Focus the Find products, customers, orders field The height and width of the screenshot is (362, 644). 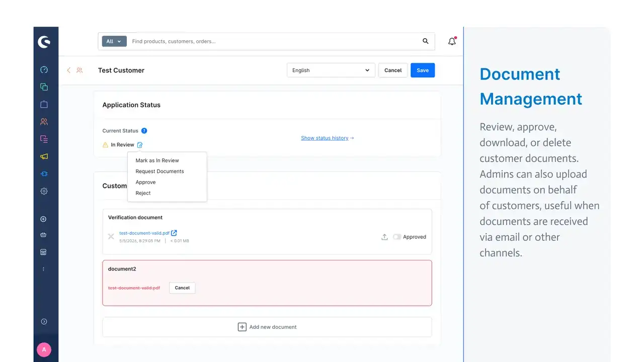pyautogui.click(x=274, y=41)
